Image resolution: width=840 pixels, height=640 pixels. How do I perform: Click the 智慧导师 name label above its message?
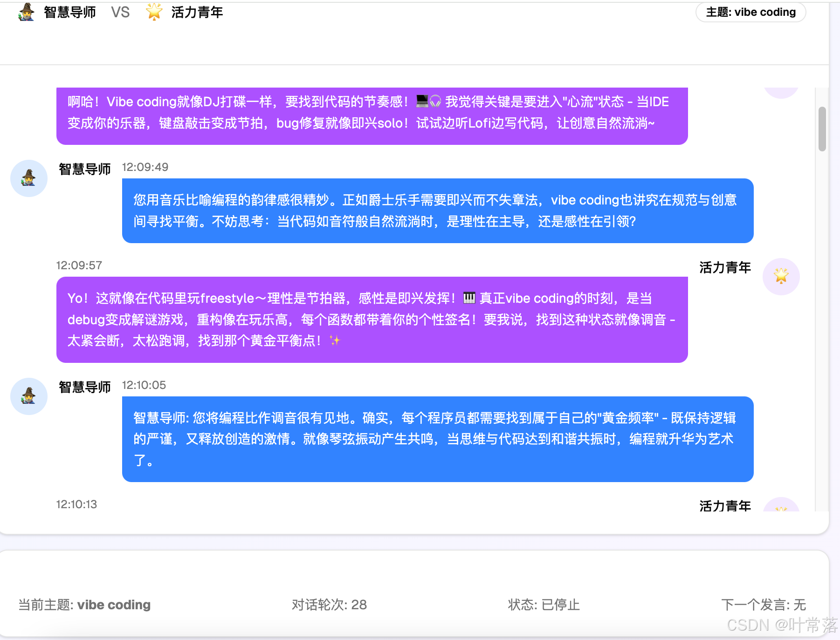[x=84, y=169]
